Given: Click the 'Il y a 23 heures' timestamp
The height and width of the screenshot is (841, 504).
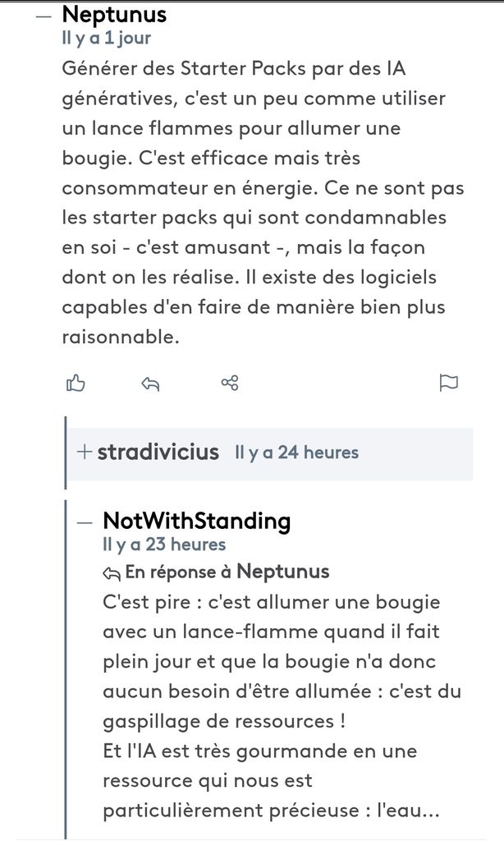Looking at the screenshot, I should pyautogui.click(x=164, y=545).
